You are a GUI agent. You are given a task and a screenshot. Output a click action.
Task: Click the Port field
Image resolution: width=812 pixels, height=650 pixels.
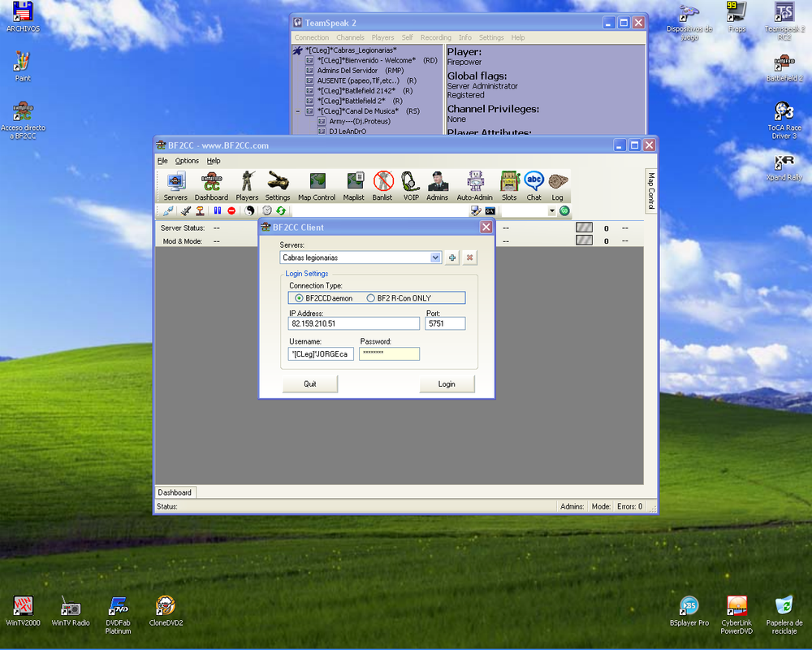tap(445, 323)
